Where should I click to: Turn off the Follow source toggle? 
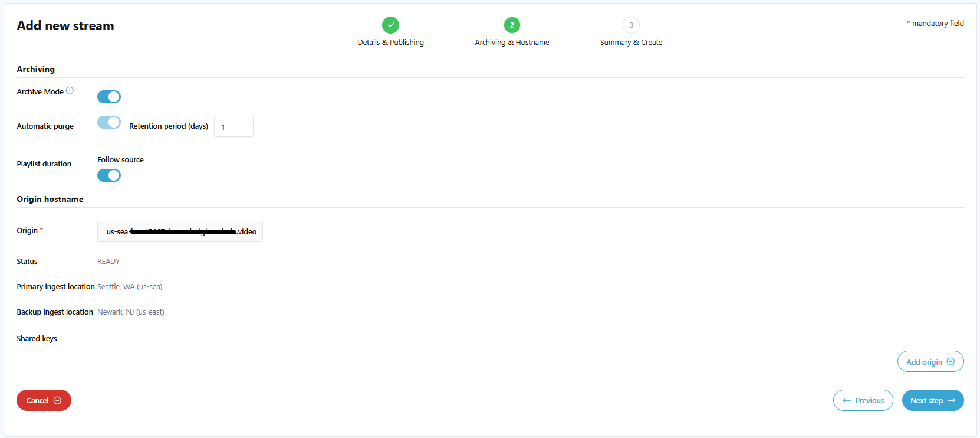(x=109, y=175)
